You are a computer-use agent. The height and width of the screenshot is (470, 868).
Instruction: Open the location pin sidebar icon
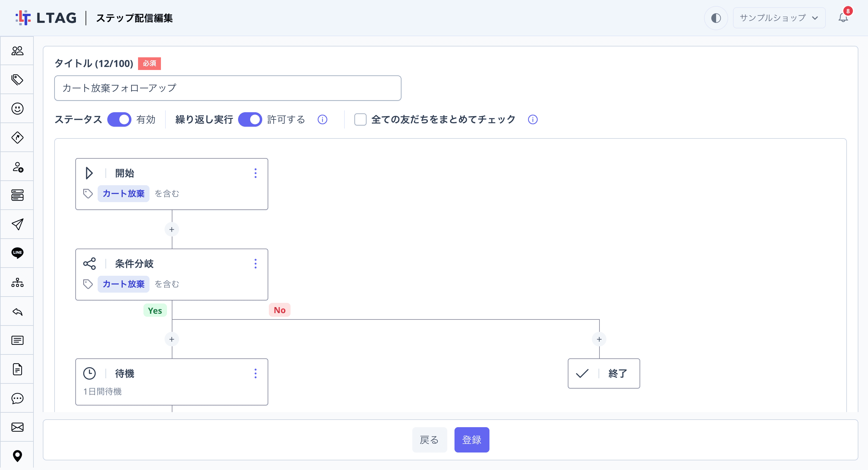point(17,456)
